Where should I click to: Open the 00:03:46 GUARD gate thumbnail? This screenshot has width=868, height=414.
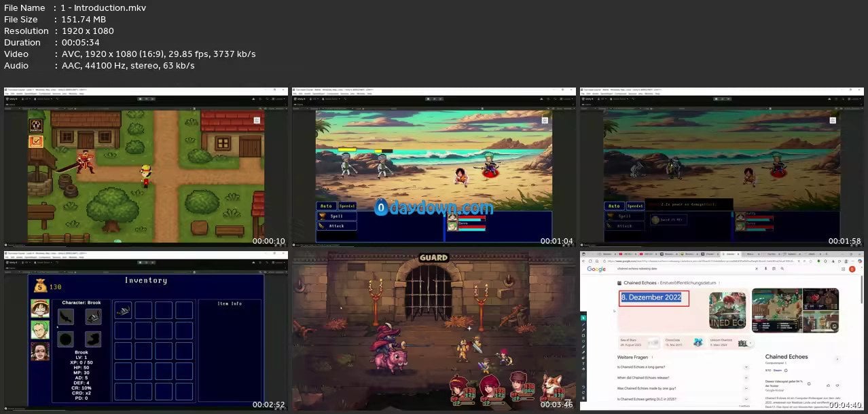click(434, 331)
